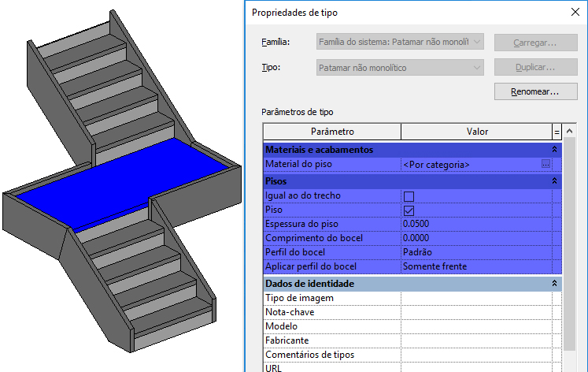The image size is (588, 372).
Task: Select the Comprimento do bocel value field
Action: (x=476, y=239)
